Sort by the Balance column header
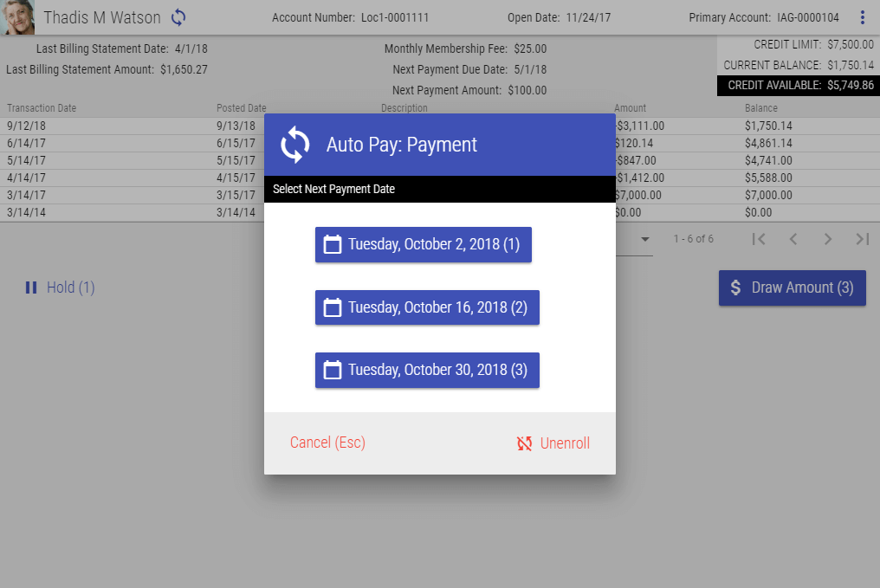Viewport: 880px width, 588px height. point(760,108)
